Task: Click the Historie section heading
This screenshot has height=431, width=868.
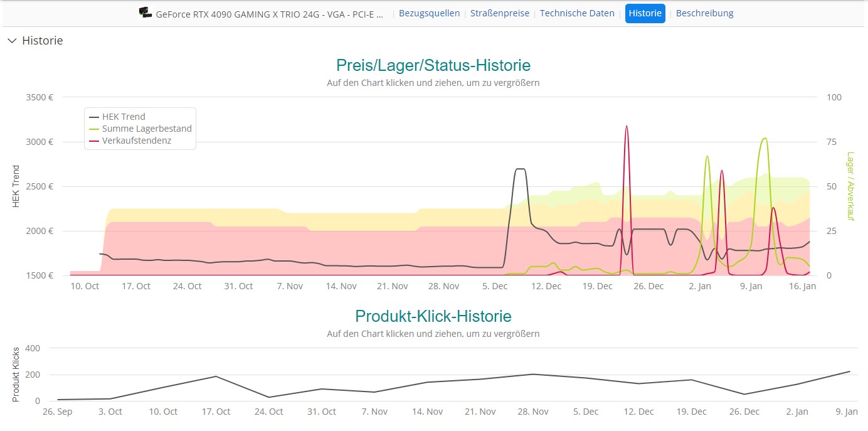Action: click(42, 41)
